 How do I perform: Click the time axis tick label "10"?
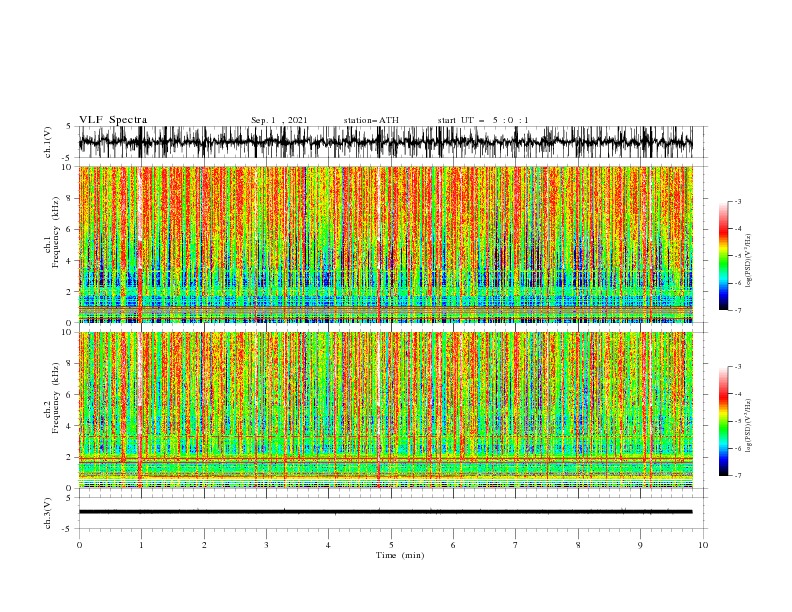pos(703,545)
